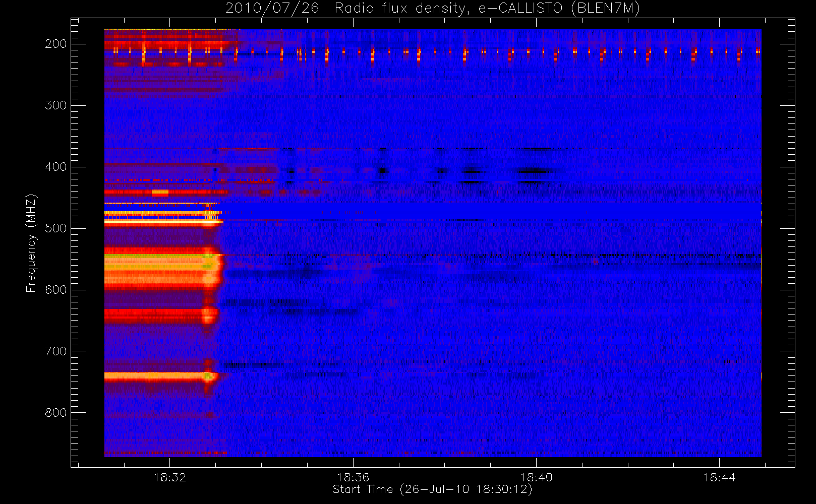Screen dimensions: 816x504
Task: Click the 300 frequency tick label
Action: click(55, 105)
